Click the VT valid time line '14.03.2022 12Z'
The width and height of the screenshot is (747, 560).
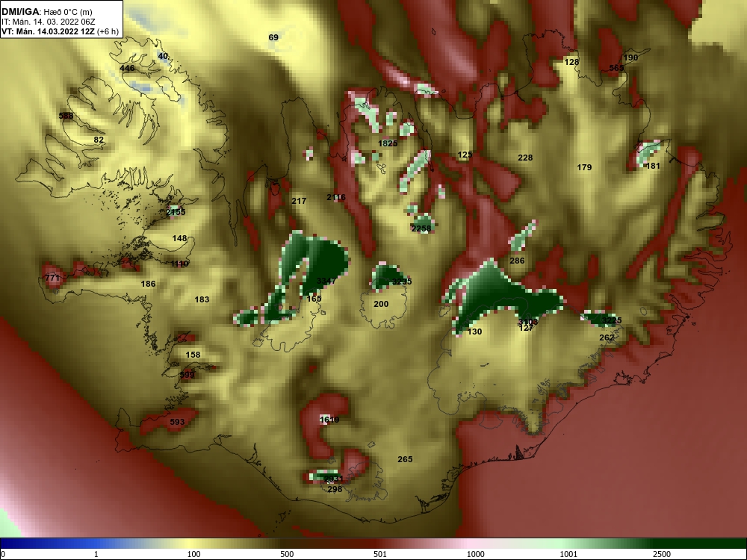[x=64, y=31]
